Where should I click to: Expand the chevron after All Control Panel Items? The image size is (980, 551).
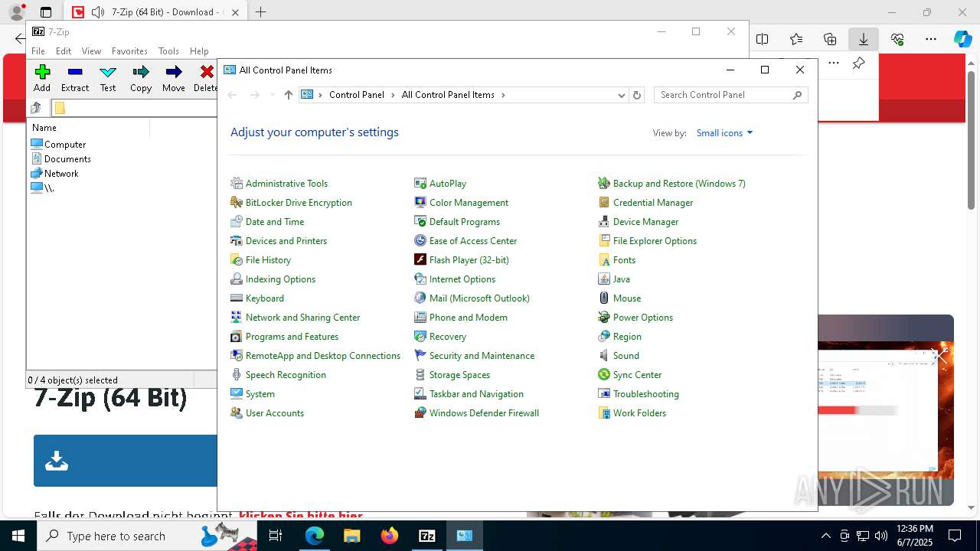tap(503, 95)
